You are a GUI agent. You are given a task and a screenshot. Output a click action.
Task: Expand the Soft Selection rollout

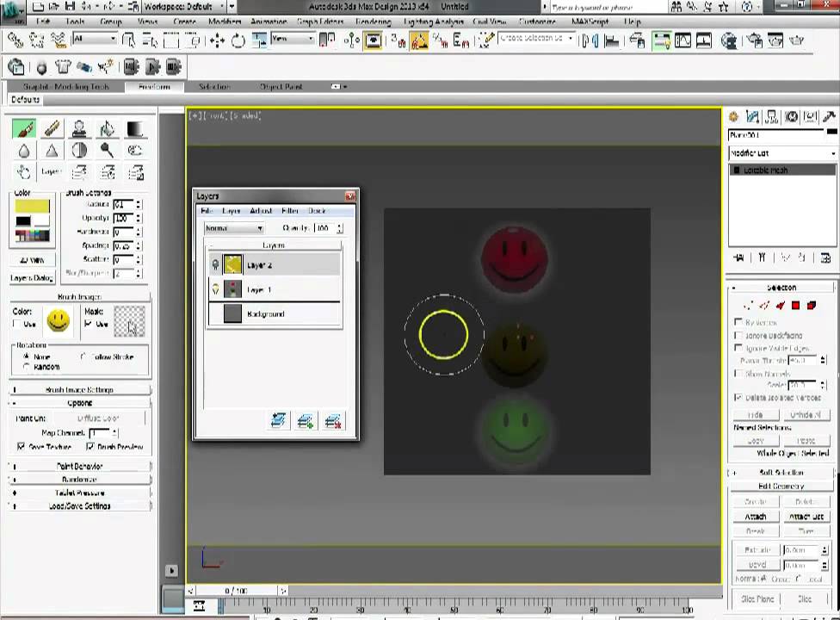click(781, 473)
